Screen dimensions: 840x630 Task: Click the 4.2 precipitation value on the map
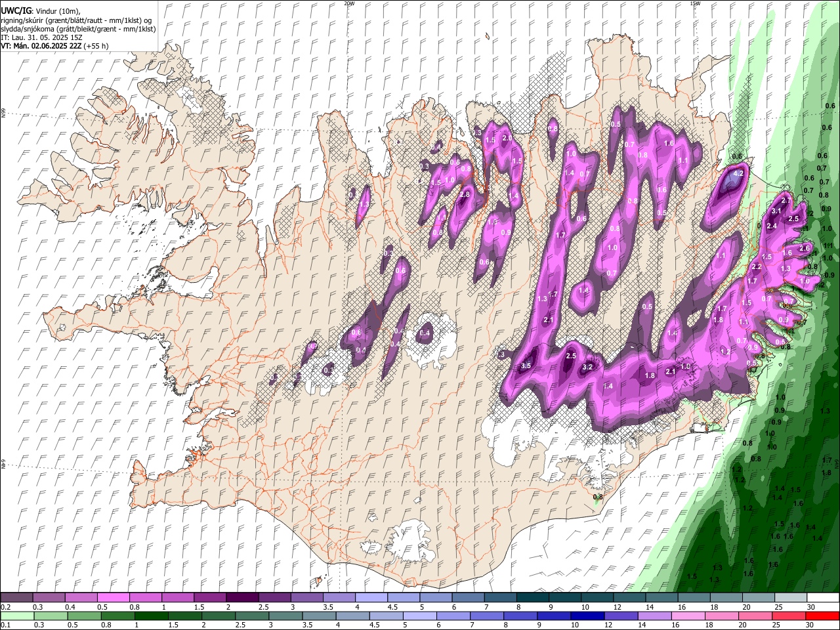click(x=738, y=174)
